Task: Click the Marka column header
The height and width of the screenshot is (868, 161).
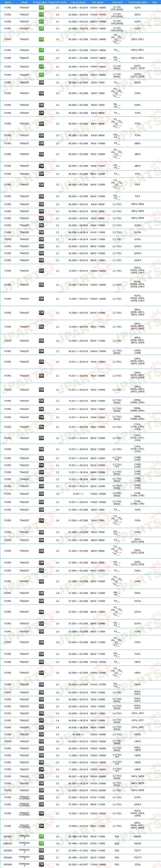Action: point(8,2)
